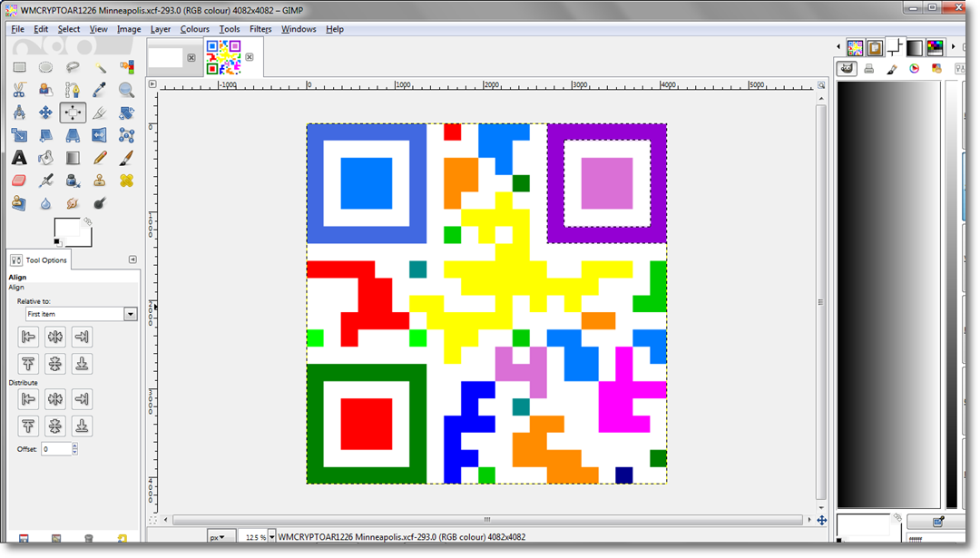Select the Zoom magnifier tool

(x=126, y=90)
